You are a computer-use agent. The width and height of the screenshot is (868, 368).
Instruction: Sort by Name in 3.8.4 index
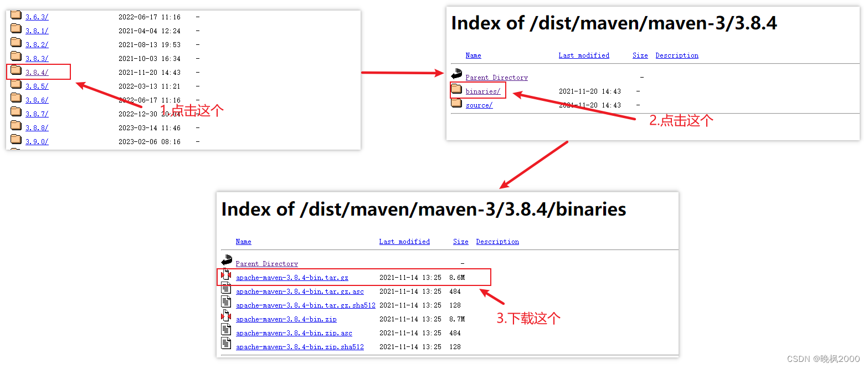tap(474, 55)
